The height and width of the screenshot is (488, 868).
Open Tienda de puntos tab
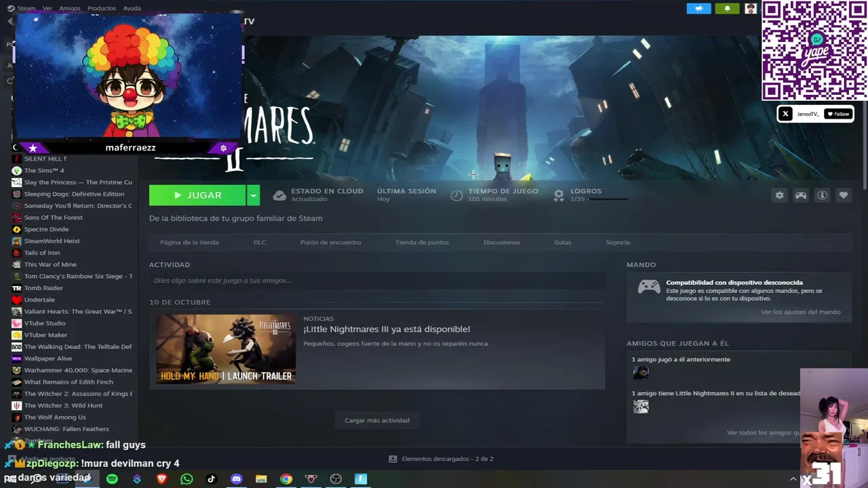tap(422, 242)
